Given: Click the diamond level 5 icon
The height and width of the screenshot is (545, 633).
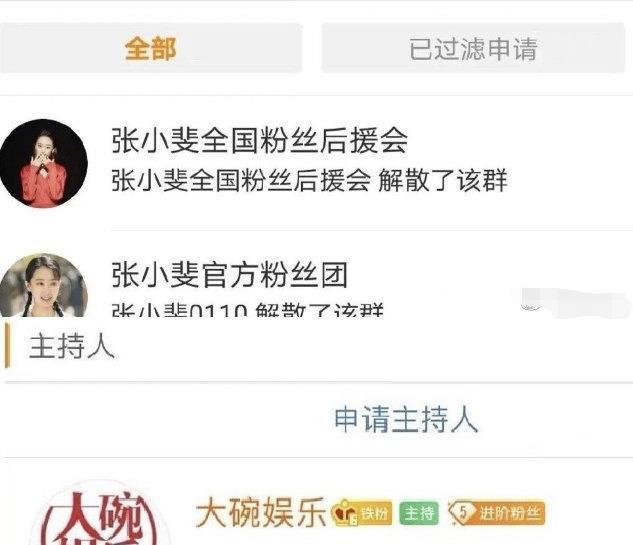Looking at the screenshot, I should click(462, 513).
